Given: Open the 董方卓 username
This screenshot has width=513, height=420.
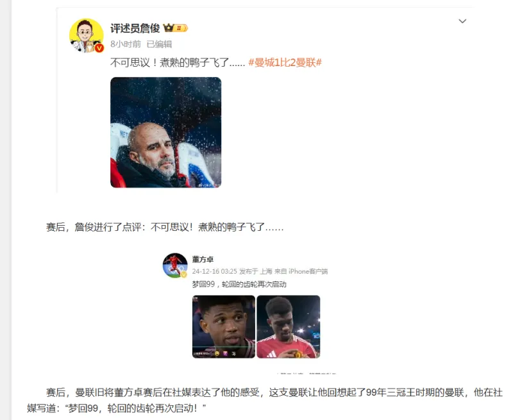Looking at the screenshot, I should pos(203,260).
